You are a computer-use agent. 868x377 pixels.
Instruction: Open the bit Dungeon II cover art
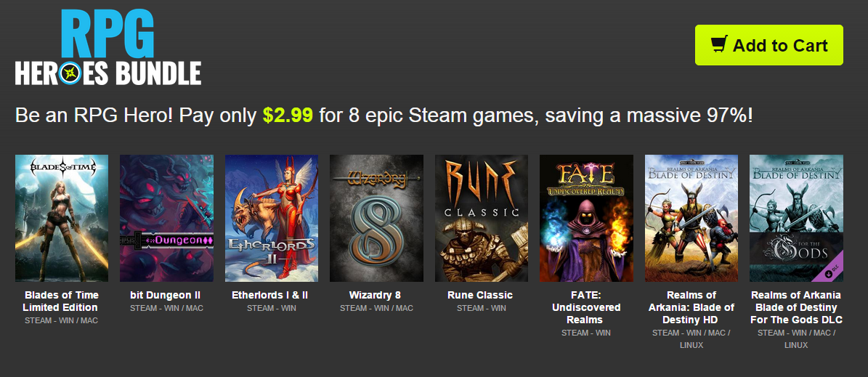click(166, 218)
